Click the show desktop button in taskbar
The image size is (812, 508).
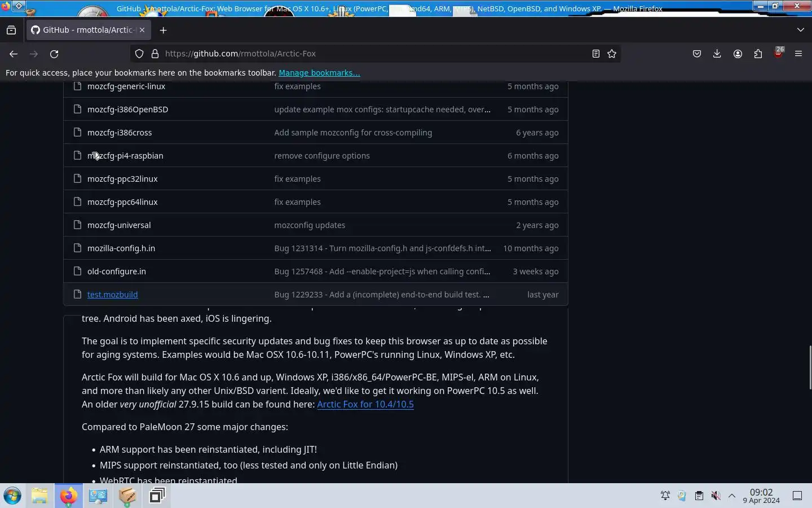(797, 496)
